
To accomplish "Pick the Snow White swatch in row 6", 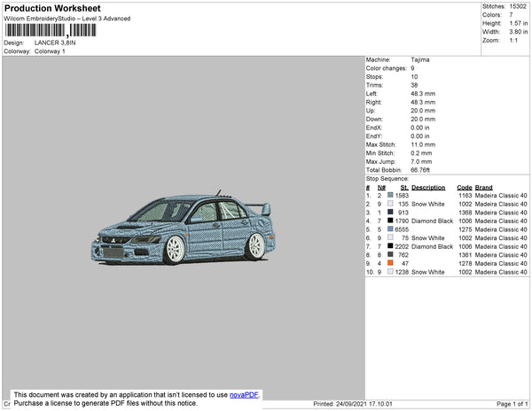I will (390, 237).
